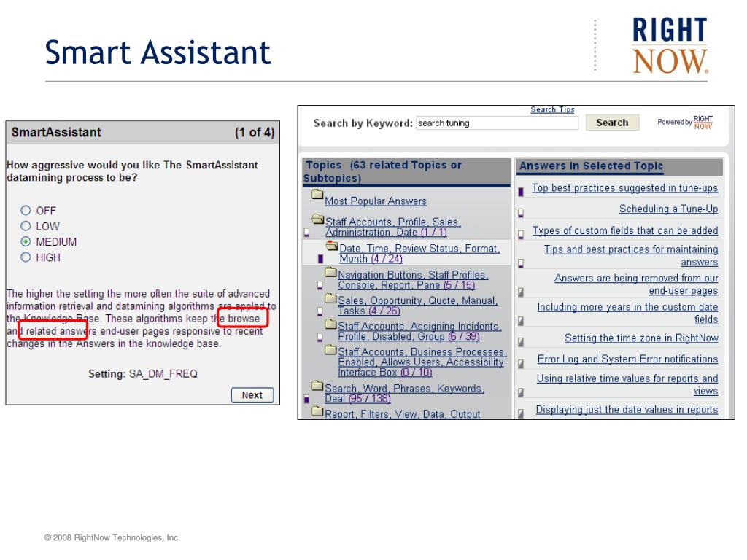Click relevance bar icon beside Types of custom fields
Image resolution: width=747 pixels, height=560 pixels.
click(x=521, y=234)
